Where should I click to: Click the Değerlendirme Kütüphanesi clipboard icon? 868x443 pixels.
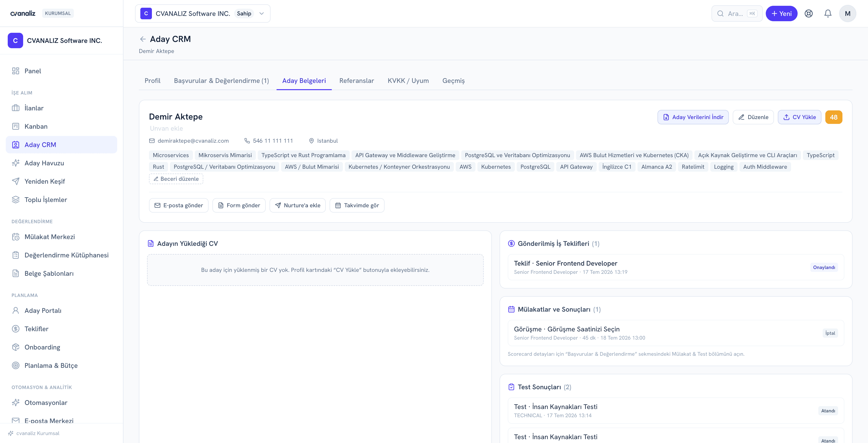click(x=15, y=255)
